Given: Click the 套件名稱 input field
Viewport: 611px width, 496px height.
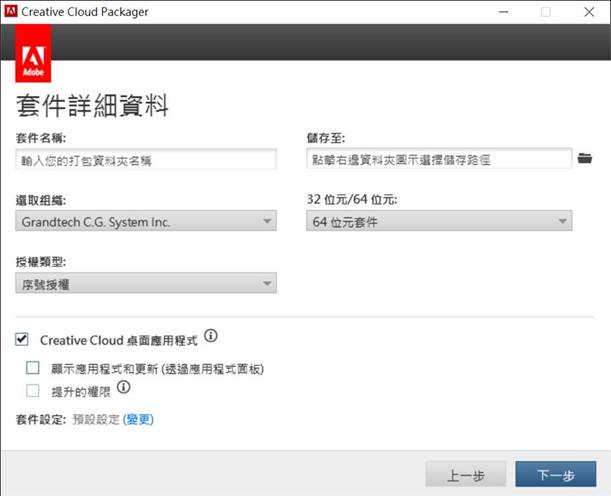Looking at the screenshot, I should click(146, 159).
